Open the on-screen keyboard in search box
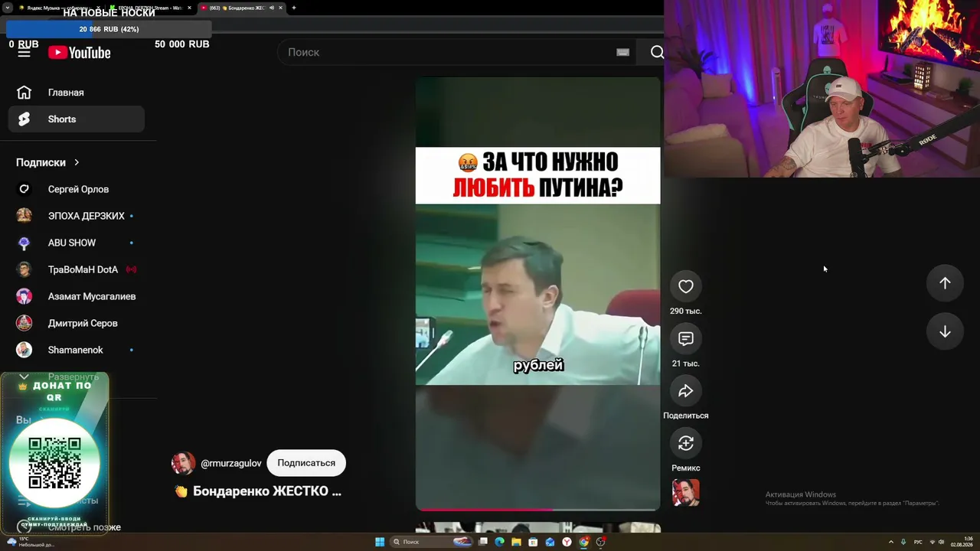 (x=622, y=52)
